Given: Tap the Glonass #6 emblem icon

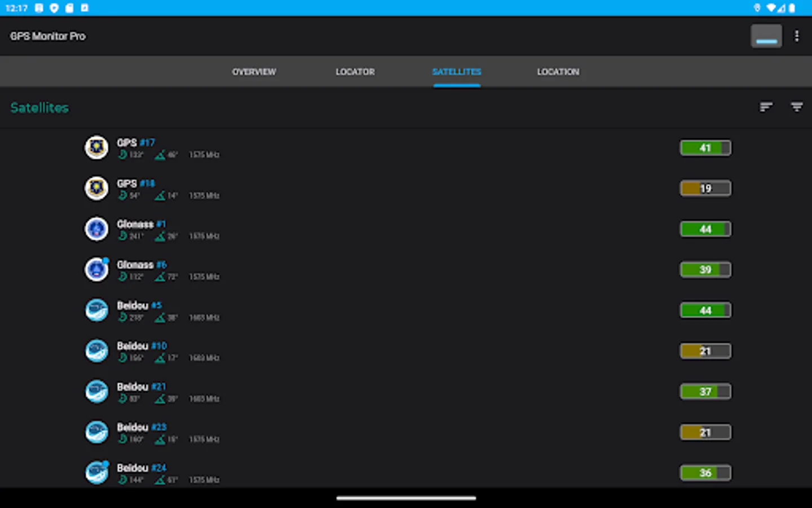Looking at the screenshot, I should point(96,270).
